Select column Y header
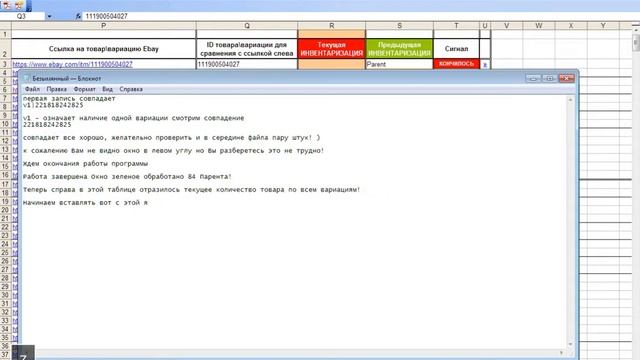The width and height of the screenshot is (640, 360). (603, 26)
